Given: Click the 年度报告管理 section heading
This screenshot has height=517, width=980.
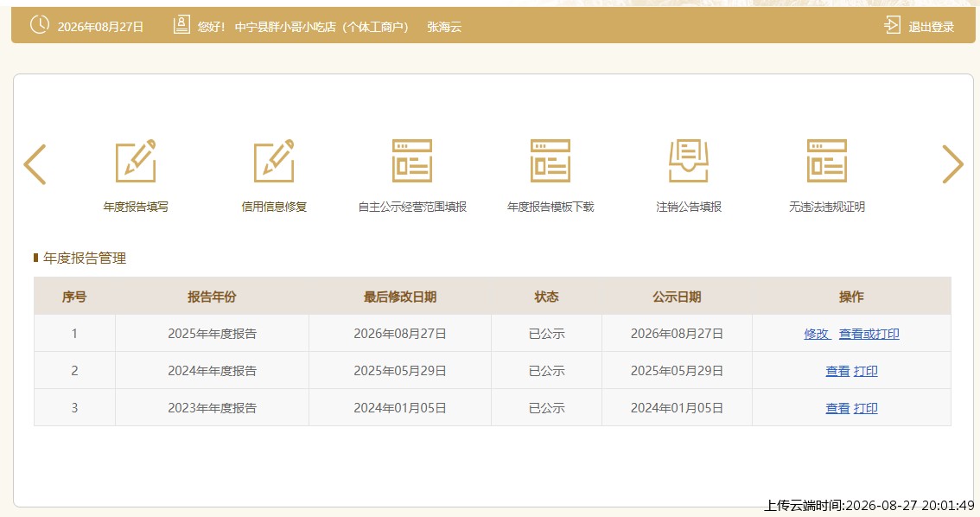Looking at the screenshot, I should pyautogui.click(x=85, y=258).
